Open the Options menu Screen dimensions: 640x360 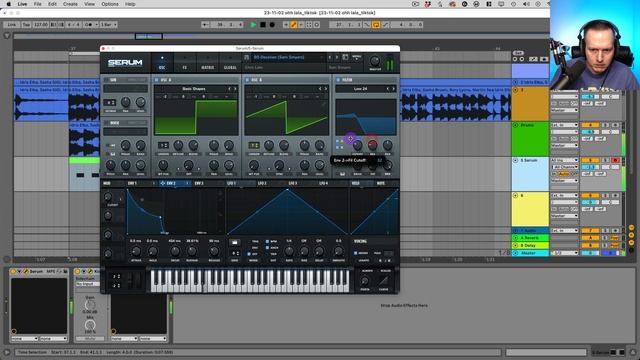tap(110, 4)
